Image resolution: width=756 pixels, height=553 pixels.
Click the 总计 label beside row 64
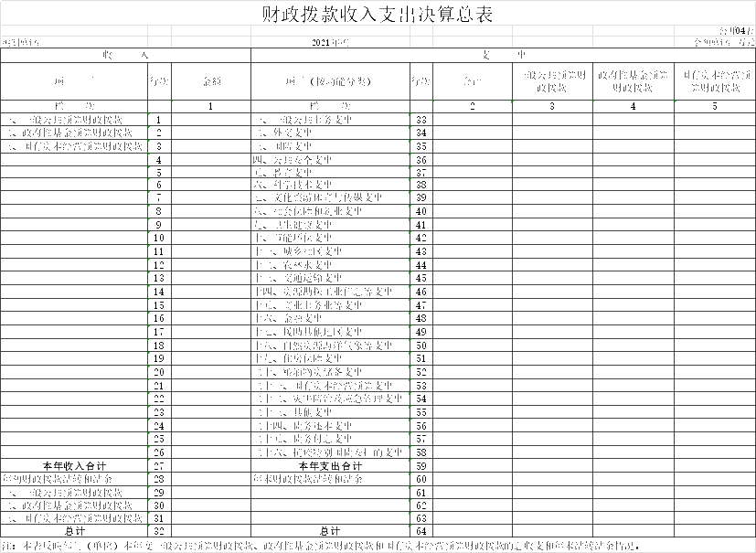pyautogui.click(x=330, y=530)
